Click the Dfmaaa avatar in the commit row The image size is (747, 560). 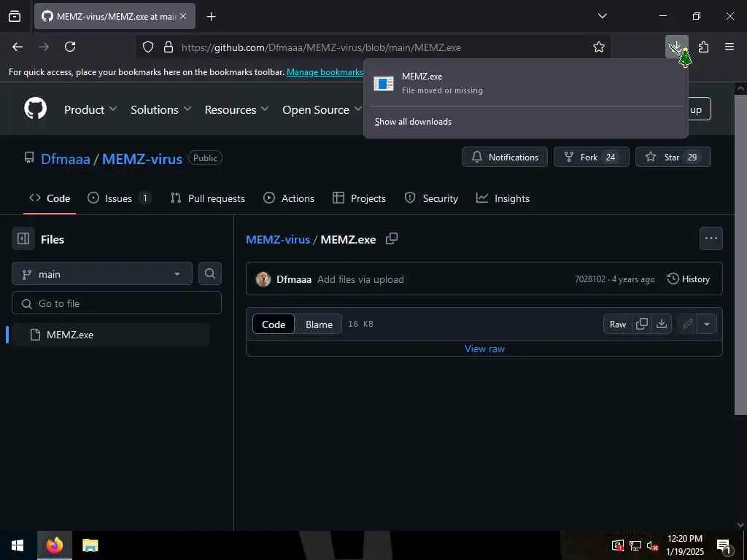[263, 279]
